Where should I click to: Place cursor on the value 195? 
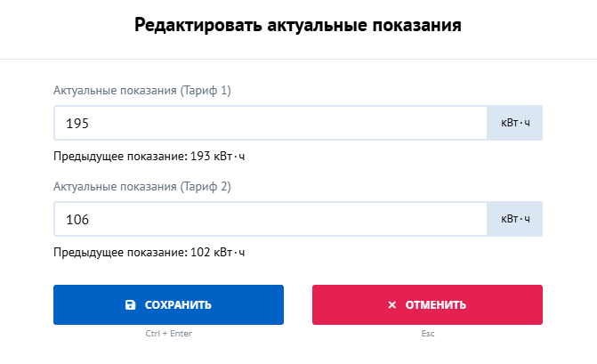77,124
